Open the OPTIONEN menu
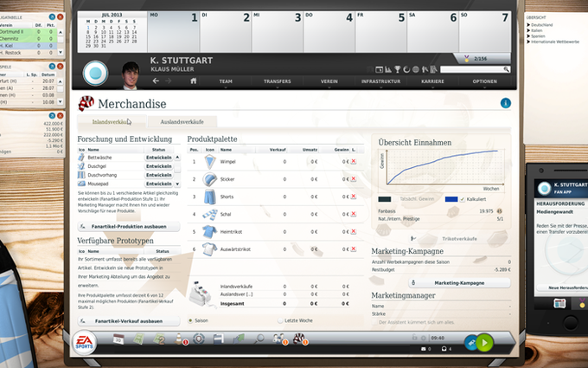 [x=484, y=81]
